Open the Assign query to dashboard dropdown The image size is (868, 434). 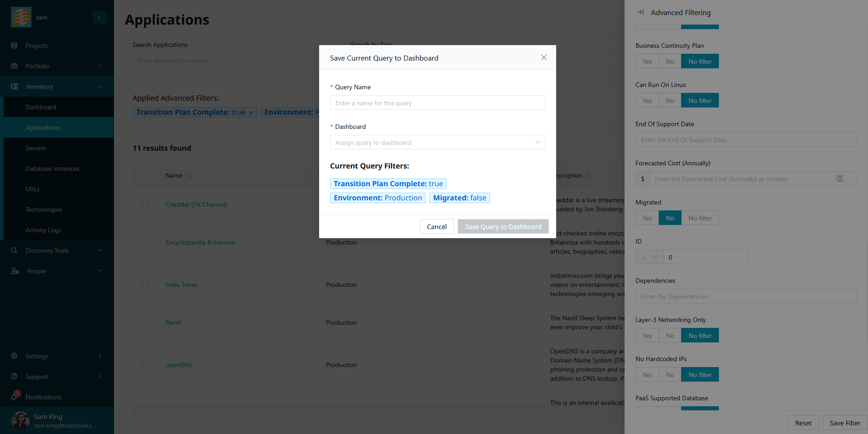click(x=437, y=143)
